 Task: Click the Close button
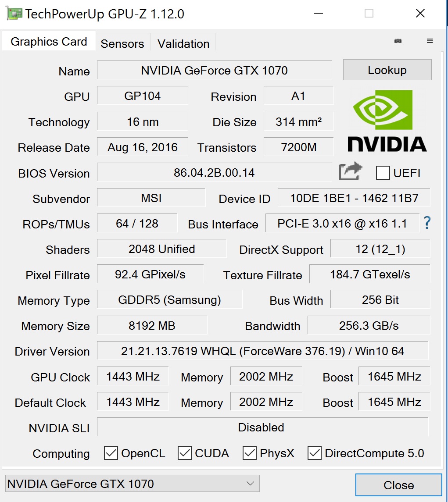coord(399,485)
